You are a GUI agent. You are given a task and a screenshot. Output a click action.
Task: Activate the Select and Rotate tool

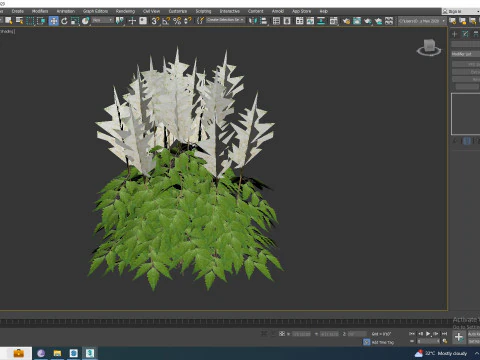click(64, 21)
